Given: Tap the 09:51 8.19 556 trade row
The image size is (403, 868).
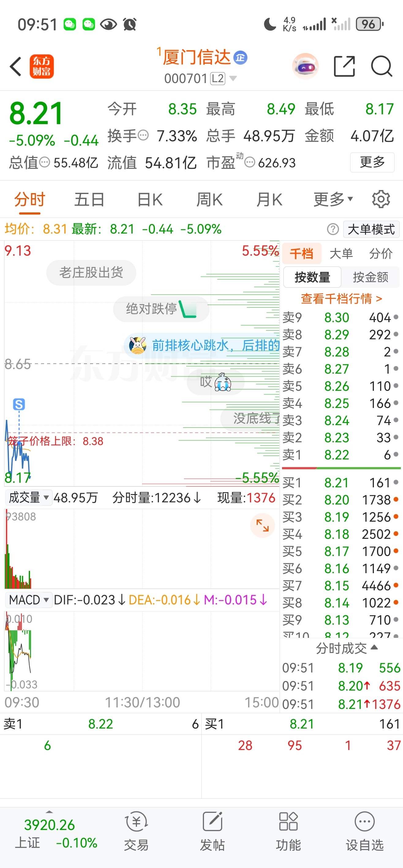Looking at the screenshot, I should [x=341, y=668].
